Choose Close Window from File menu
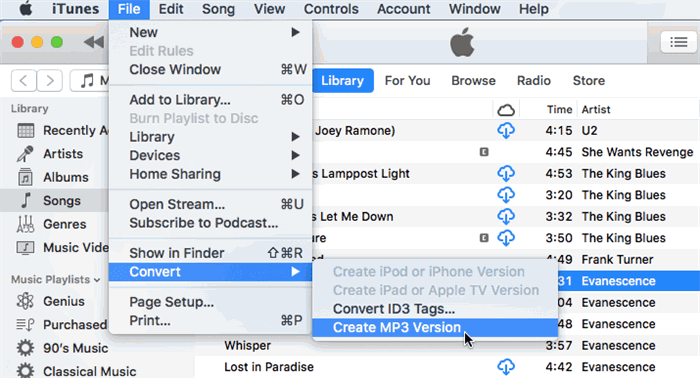The width and height of the screenshot is (700, 378). point(210,70)
